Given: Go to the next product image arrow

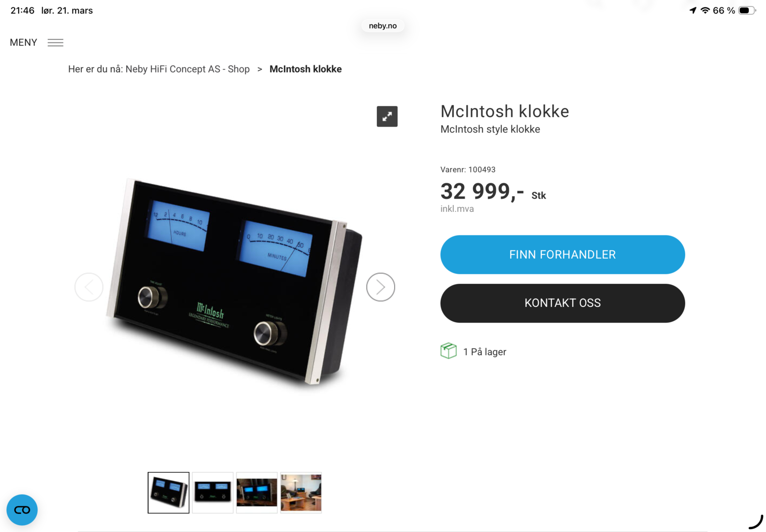Looking at the screenshot, I should 380,287.
